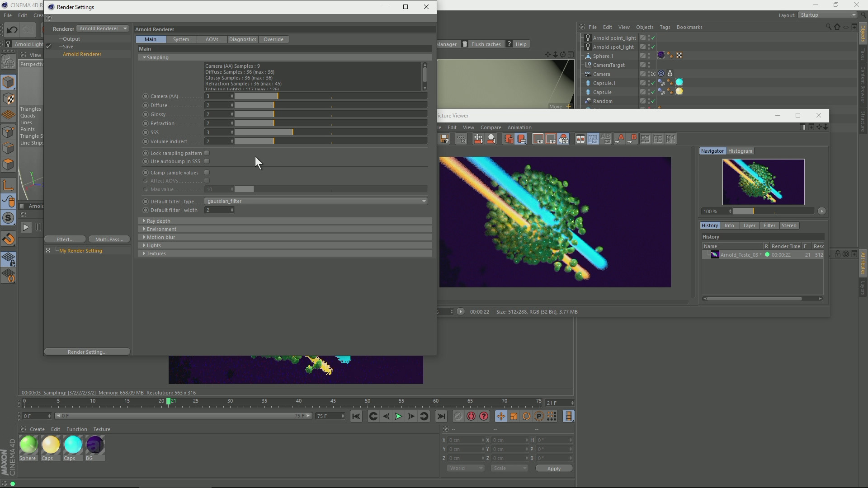868x488 pixels.
Task: Toggle Camera (AA) animation radio dot
Action: (146, 96)
